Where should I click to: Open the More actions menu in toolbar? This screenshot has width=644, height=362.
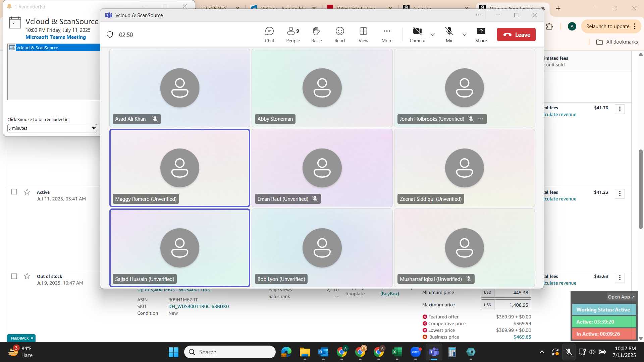coord(387,35)
